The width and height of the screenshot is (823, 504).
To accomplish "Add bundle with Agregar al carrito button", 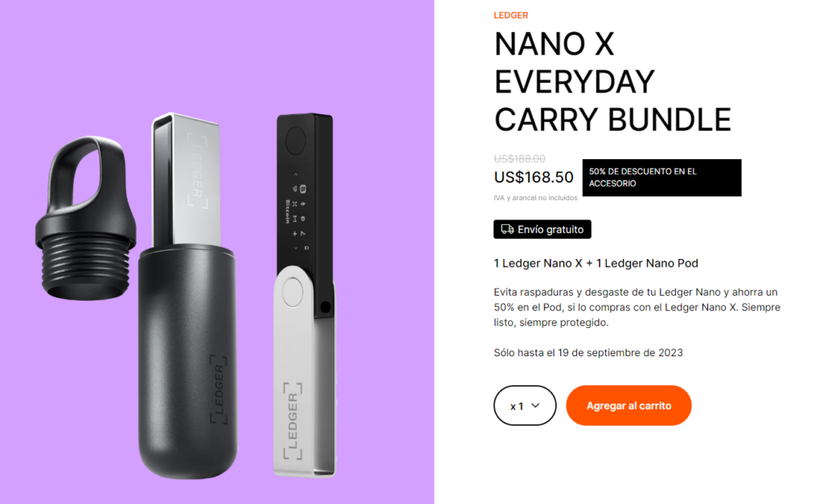I will point(629,405).
